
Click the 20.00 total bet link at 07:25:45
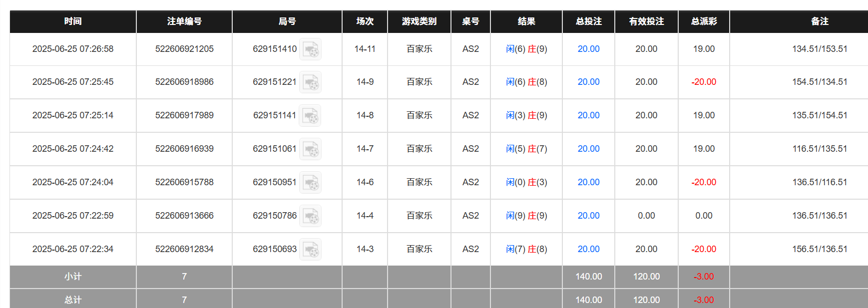(588, 82)
